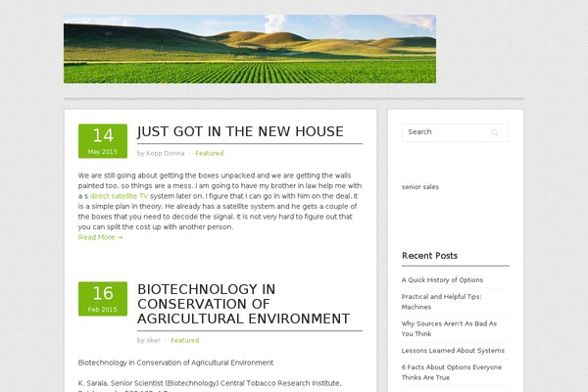Click the Recent Posts heading
The height and width of the screenshot is (392, 588).
430,256
